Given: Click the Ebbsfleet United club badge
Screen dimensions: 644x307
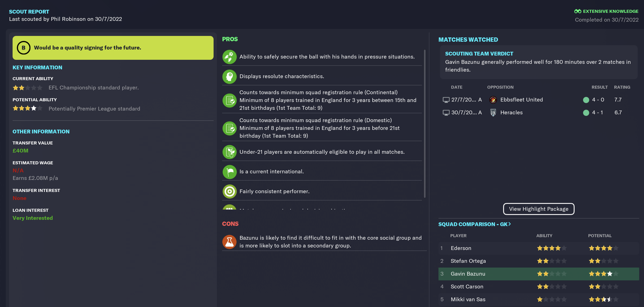Looking at the screenshot, I should (x=493, y=100).
